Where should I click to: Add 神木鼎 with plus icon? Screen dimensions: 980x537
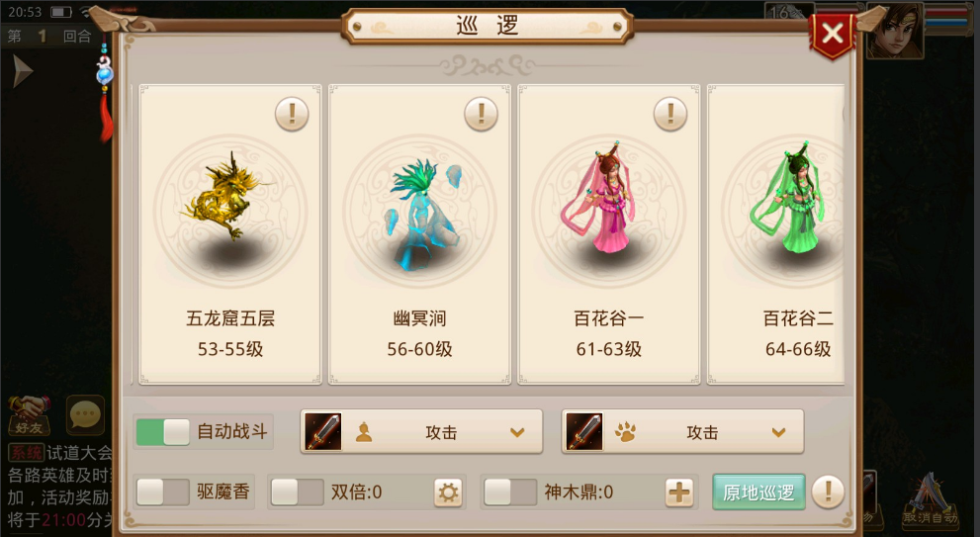(679, 492)
